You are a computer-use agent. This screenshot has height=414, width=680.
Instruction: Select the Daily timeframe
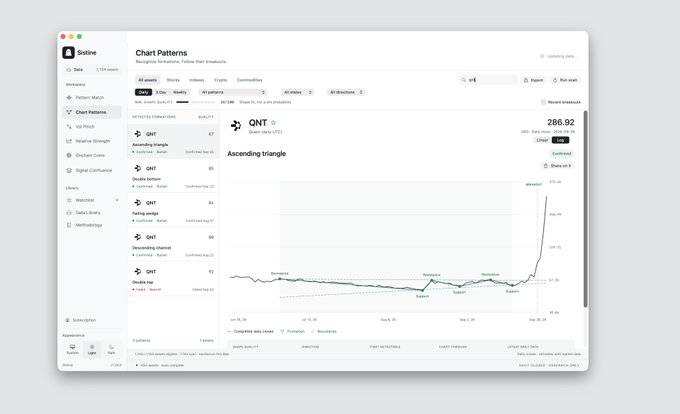(x=144, y=92)
